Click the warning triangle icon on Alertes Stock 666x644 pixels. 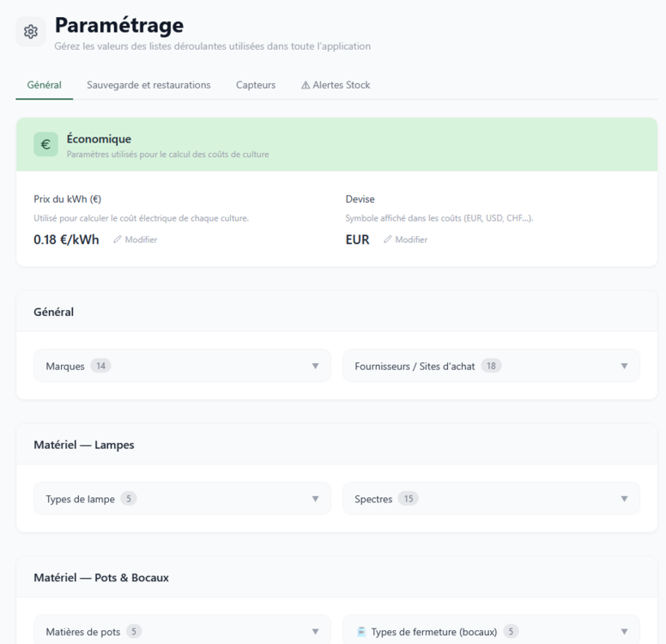(x=306, y=86)
